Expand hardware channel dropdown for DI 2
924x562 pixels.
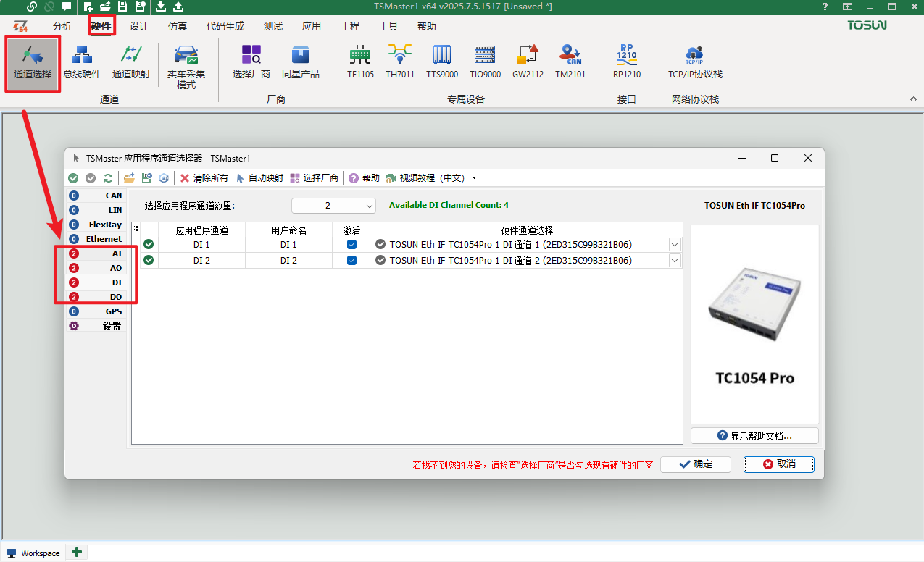tap(675, 260)
